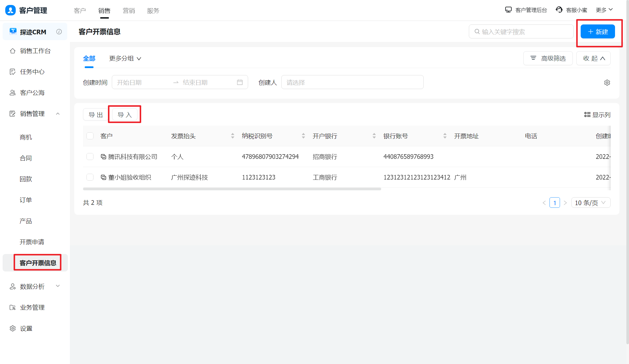Switch to 营销 top tab
This screenshot has height=364, width=629.
pos(129,11)
